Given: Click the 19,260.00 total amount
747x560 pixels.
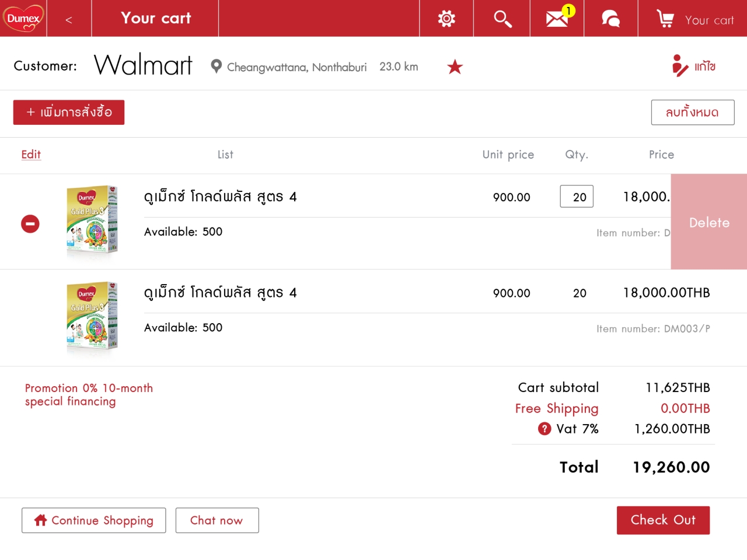Looking at the screenshot, I should (x=671, y=467).
